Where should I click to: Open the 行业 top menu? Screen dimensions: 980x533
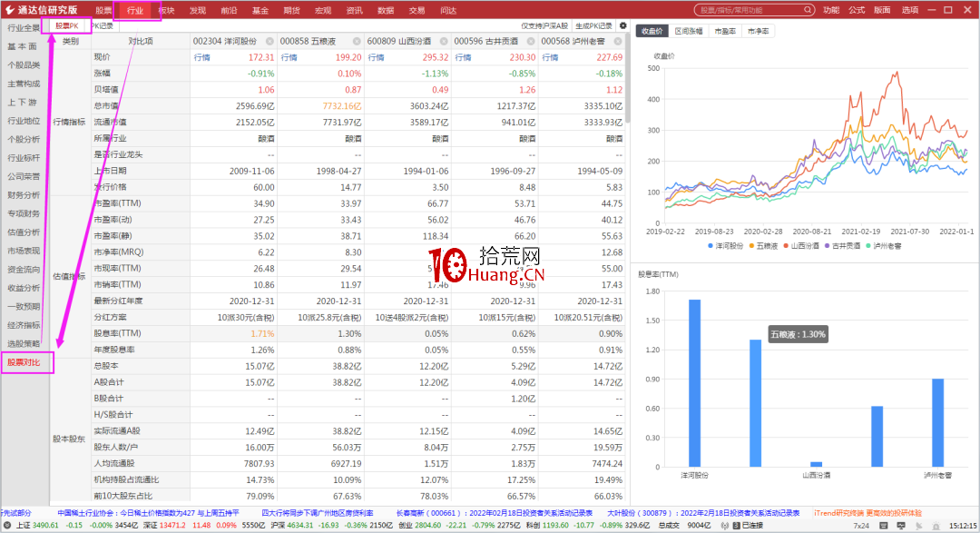135,10
